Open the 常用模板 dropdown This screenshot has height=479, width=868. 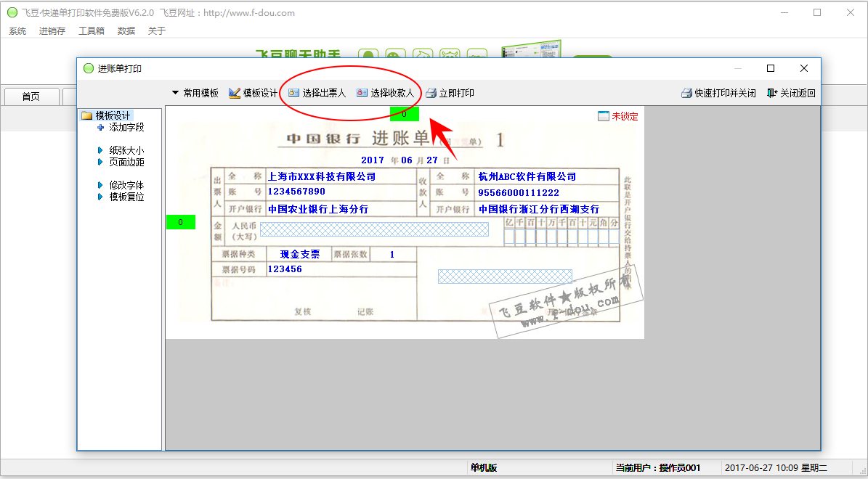click(x=195, y=93)
